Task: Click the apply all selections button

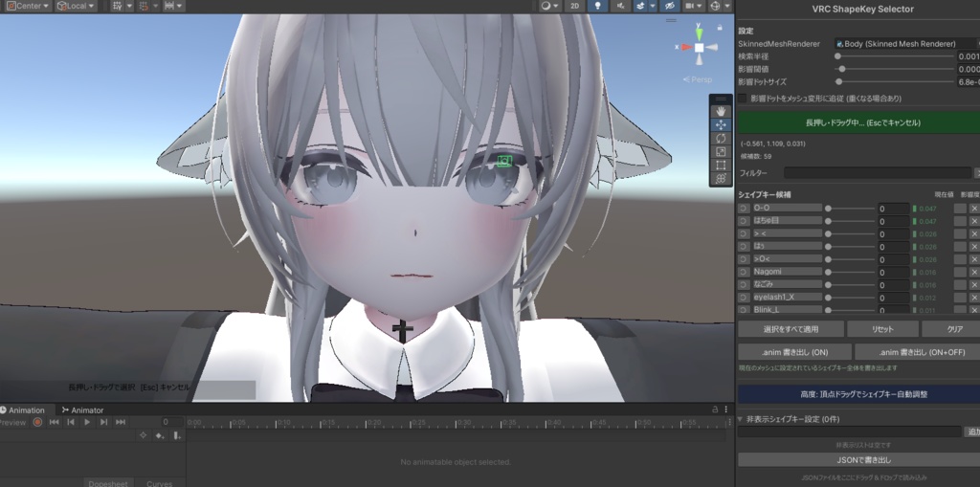Action: coord(791,329)
